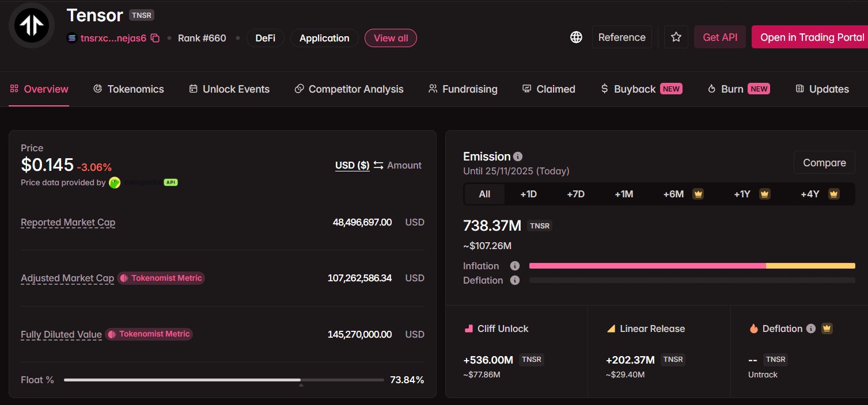Click the info icon beside Emission
The image size is (868, 405).
(518, 156)
